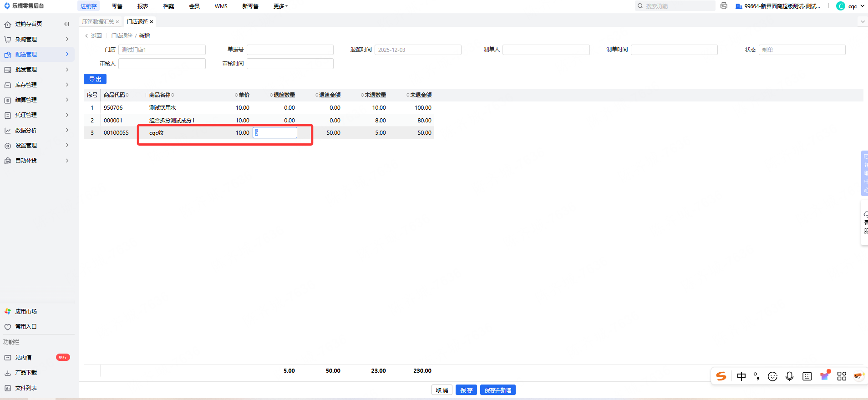Click the 退筐时间 date field

(x=418, y=50)
